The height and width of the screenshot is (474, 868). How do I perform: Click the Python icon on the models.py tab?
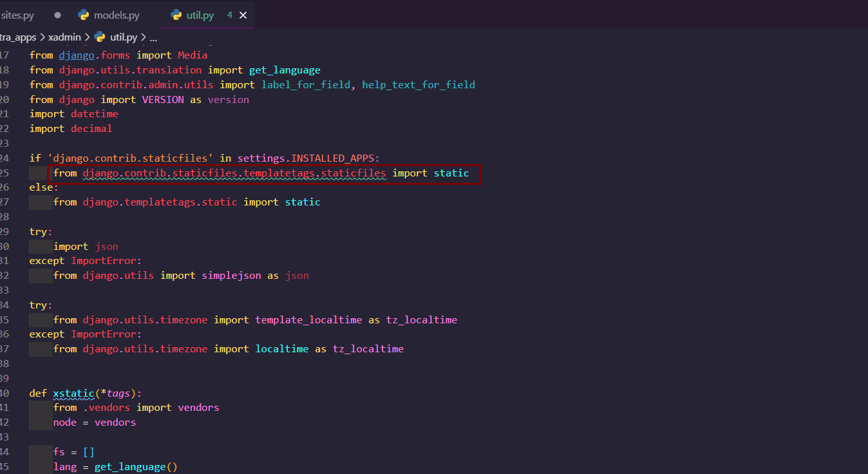tap(82, 15)
